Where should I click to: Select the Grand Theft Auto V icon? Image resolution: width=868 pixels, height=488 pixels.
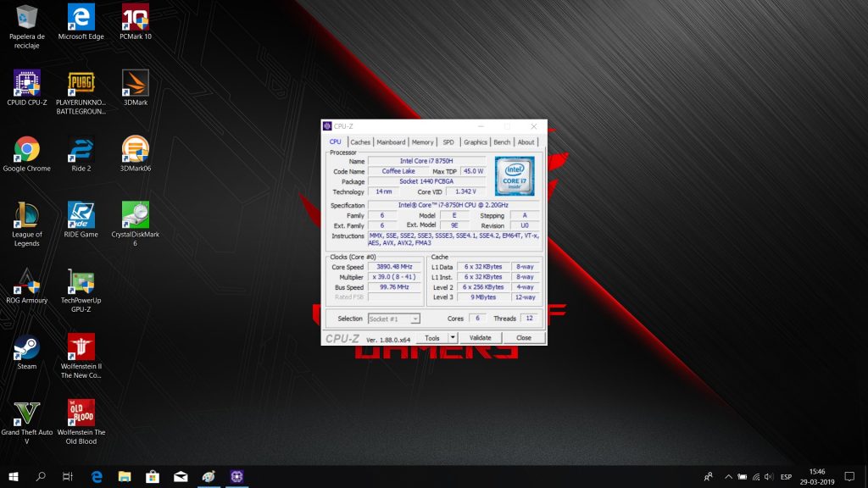click(26, 413)
